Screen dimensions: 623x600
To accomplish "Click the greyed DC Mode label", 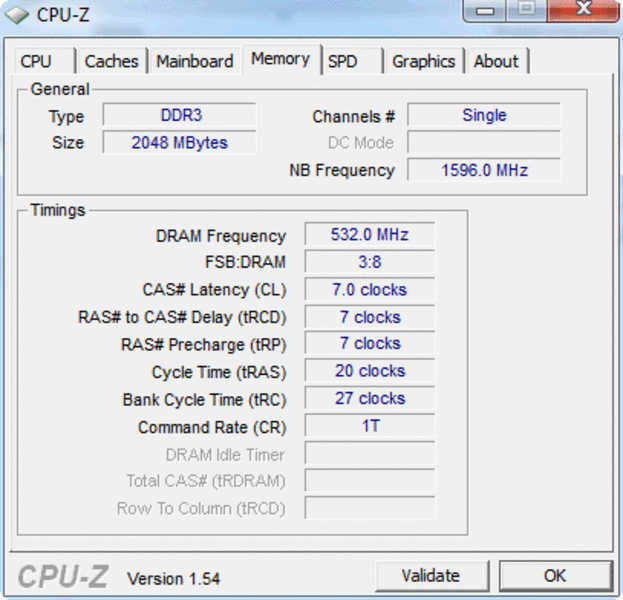I will [x=361, y=143].
